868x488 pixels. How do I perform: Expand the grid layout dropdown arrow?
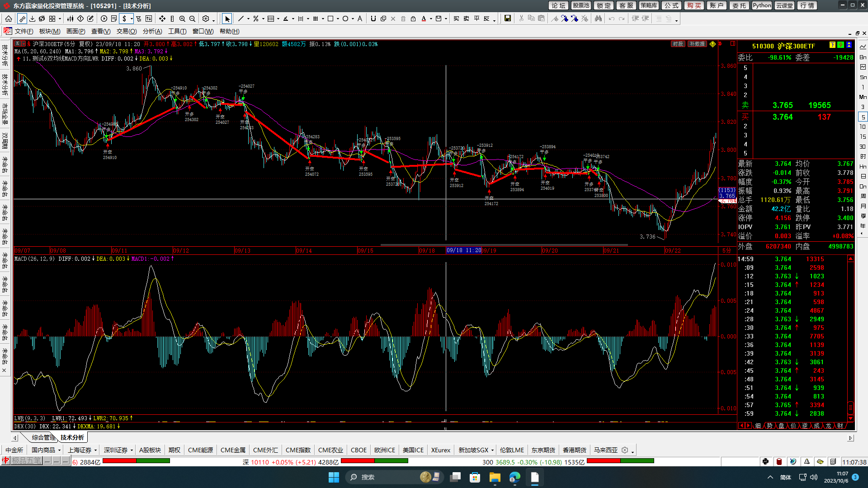[60, 19]
